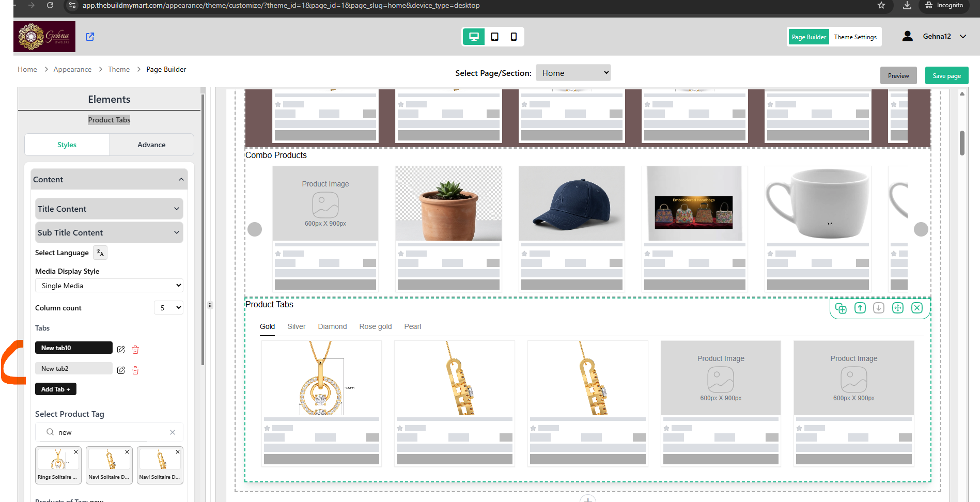Select the New tab2 tab button
This screenshot has height=502, width=980.
74,368
